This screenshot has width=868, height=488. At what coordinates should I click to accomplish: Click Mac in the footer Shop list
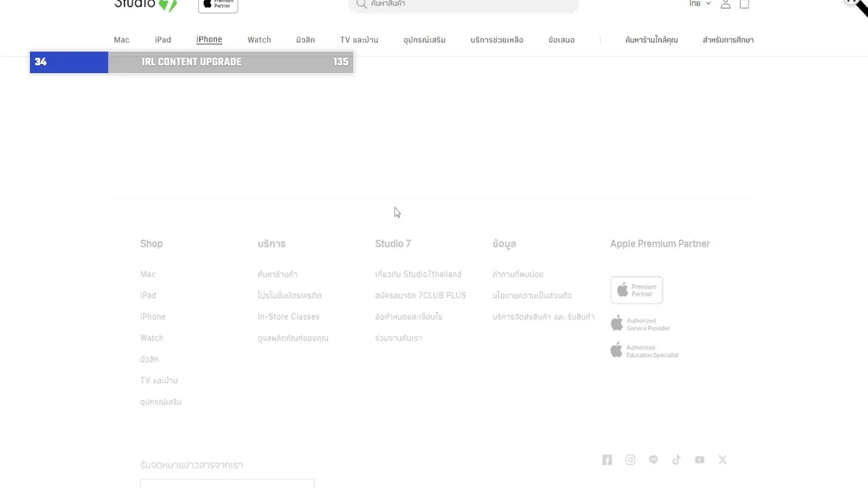coord(148,274)
